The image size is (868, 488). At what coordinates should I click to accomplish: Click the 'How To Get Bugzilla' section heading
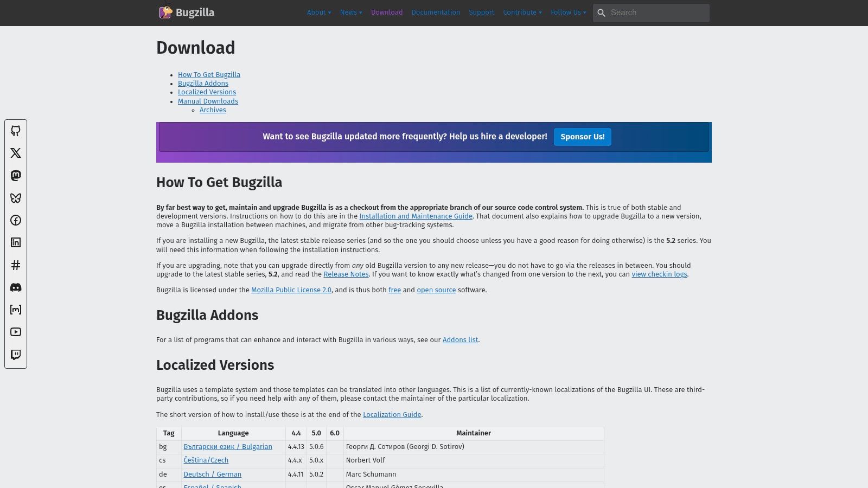(x=219, y=182)
